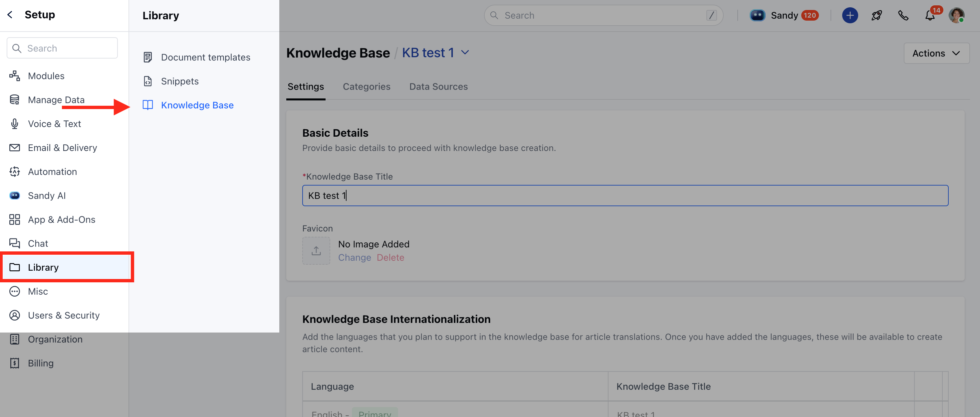Expand the Actions dropdown
This screenshot has height=417, width=980.
coord(936,53)
